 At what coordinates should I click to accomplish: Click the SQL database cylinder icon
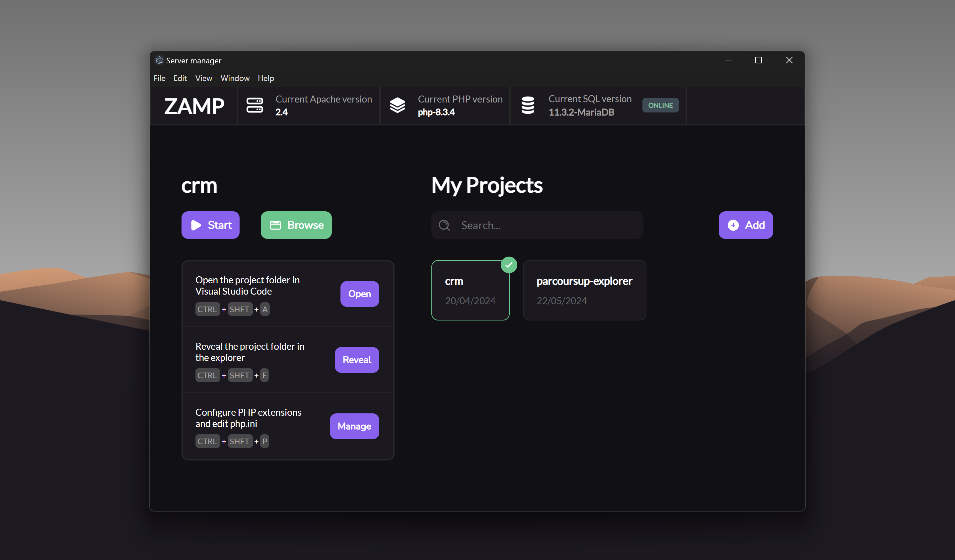528,105
